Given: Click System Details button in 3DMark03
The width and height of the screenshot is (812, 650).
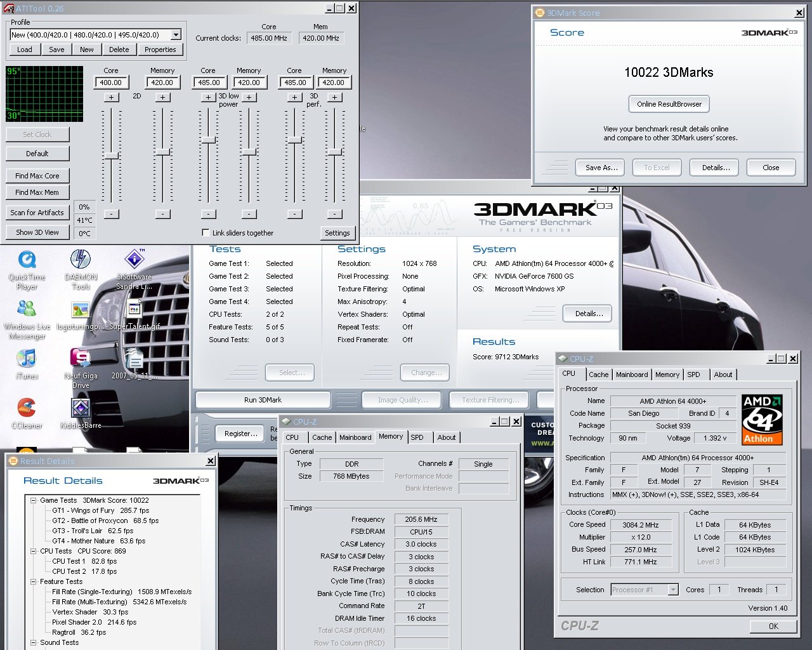Looking at the screenshot, I should click(x=588, y=314).
